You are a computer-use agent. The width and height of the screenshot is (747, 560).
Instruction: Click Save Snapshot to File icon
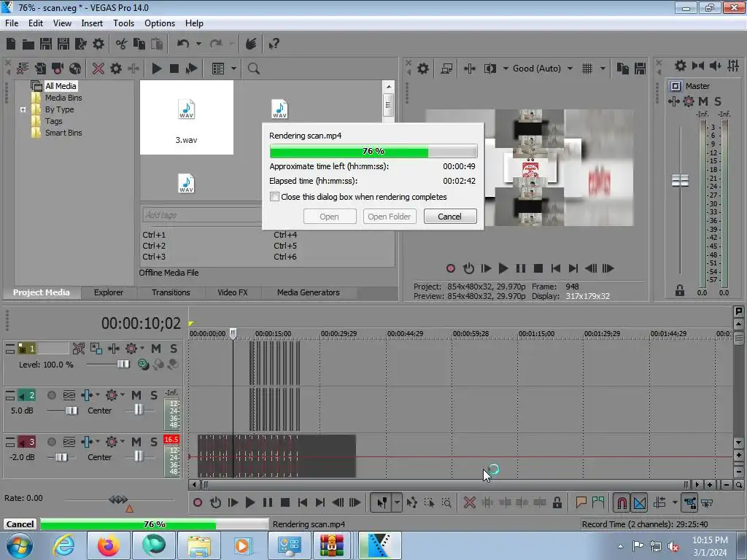coord(640,69)
